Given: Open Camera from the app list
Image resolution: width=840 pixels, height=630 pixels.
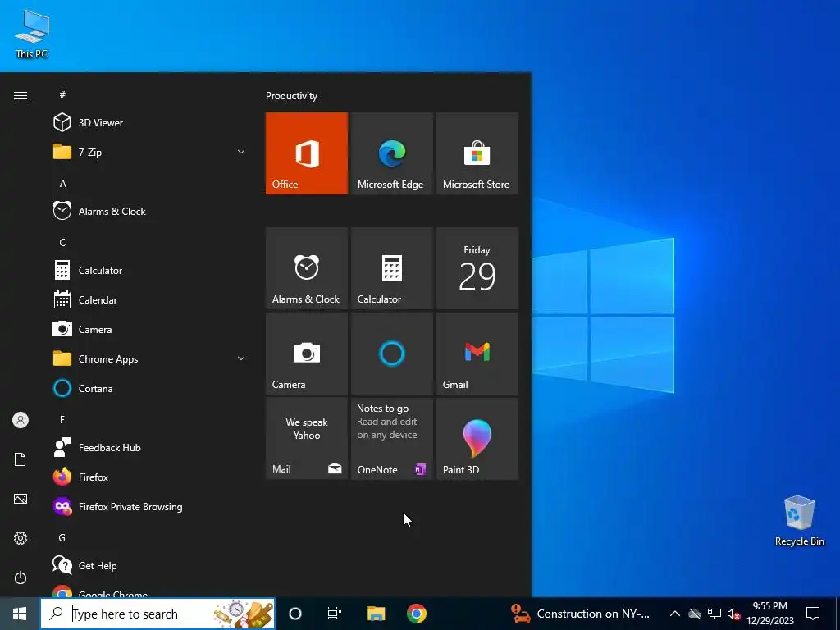Looking at the screenshot, I should pyautogui.click(x=150, y=330).
